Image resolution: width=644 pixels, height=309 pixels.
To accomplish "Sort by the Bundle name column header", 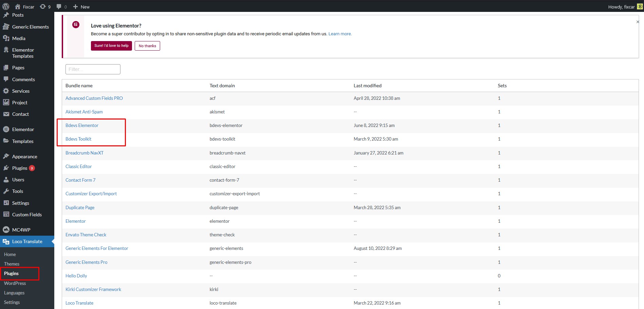I will pyautogui.click(x=79, y=86).
